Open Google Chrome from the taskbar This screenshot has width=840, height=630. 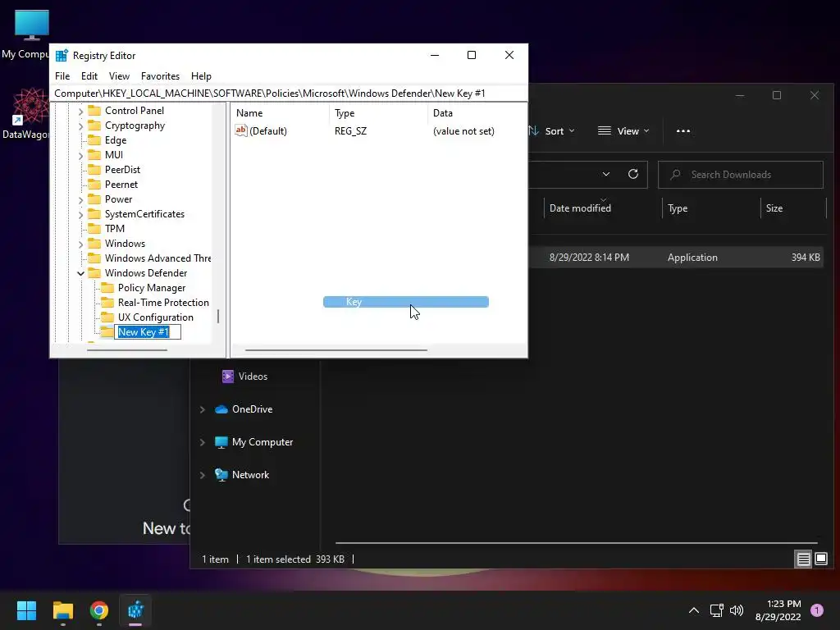99,610
